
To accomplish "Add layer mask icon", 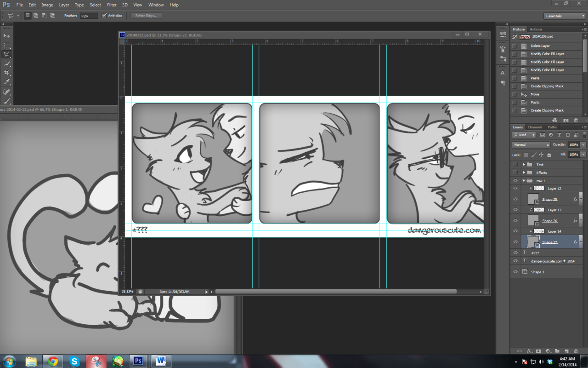I will tap(538, 351).
